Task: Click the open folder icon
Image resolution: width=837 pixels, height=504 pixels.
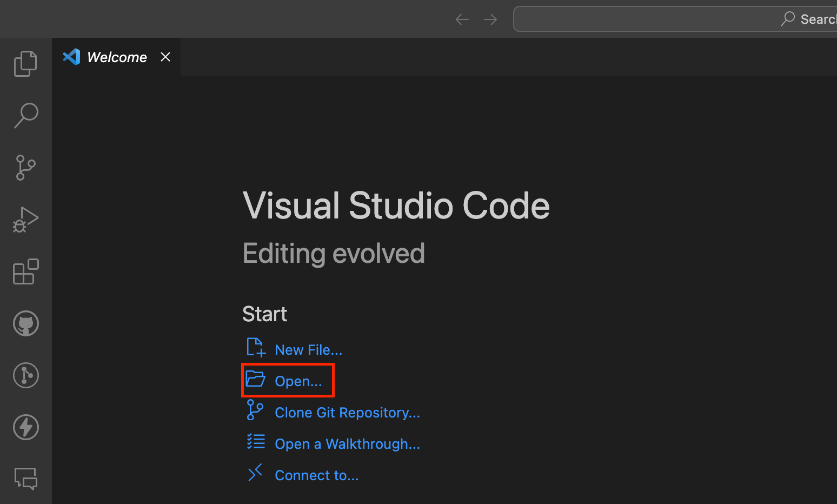Action: tap(255, 379)
